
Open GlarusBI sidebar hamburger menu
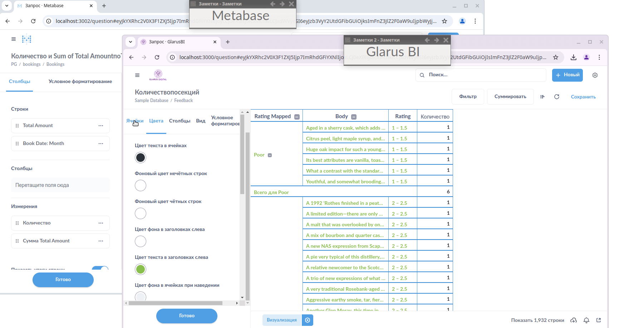click(x=137, y=75)
